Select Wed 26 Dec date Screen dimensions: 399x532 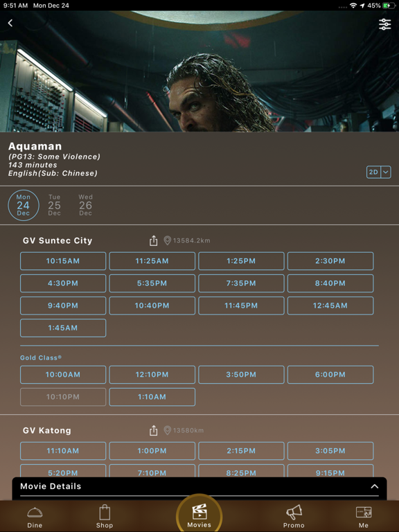pyautogui.click(x=85, y=205)
